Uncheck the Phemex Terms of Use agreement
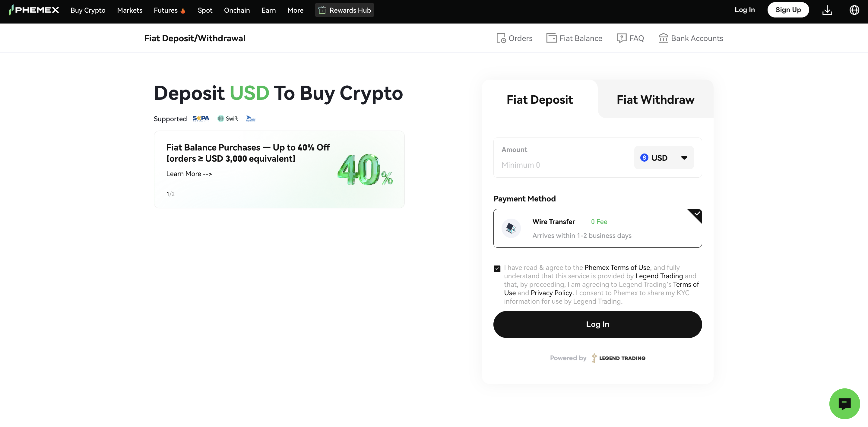Screen dimensions: 868x427 (497, 268)
